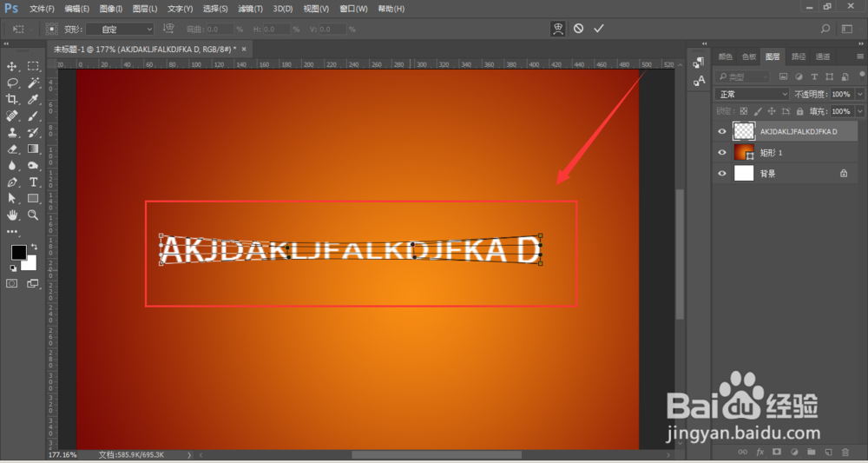Select the Zoom tool
This screenshot has width=868, height=463.
click(x=33, y=215)
